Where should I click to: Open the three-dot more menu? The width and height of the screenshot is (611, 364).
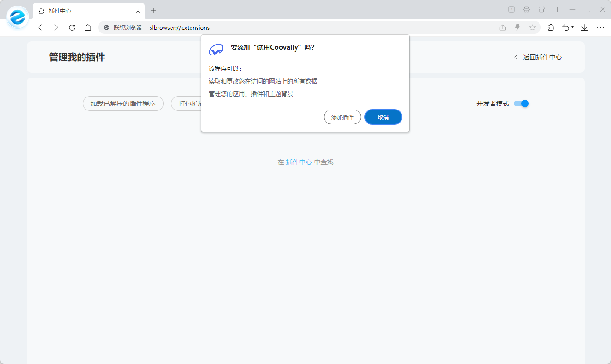pyautogui.click(x=600, y=27)
